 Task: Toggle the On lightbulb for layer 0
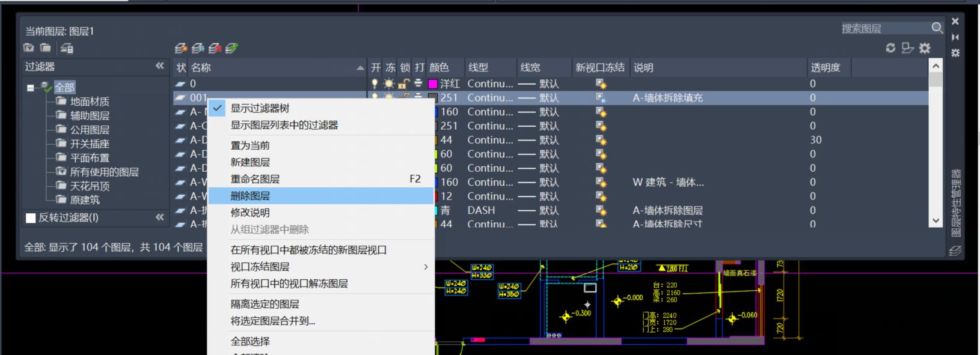click(375, 83)
